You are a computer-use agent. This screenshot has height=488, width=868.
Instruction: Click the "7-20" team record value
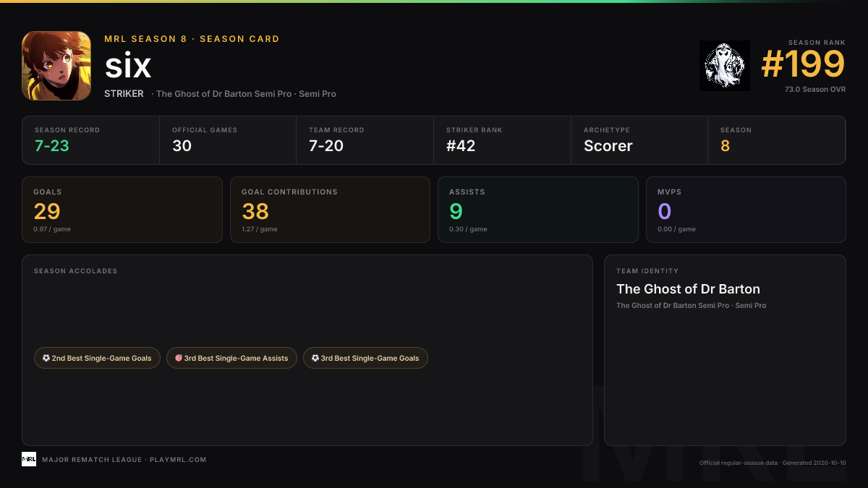coord(326,146)
